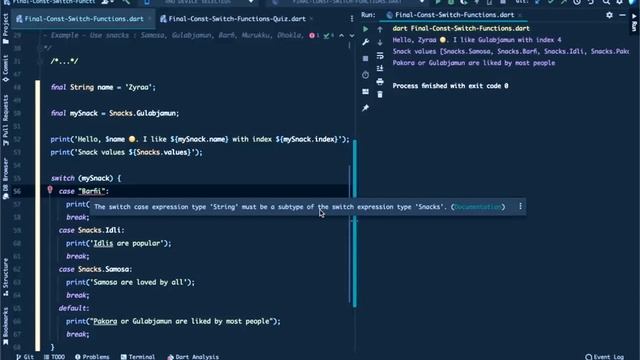Click the green check typo indicator

point(328,36)
